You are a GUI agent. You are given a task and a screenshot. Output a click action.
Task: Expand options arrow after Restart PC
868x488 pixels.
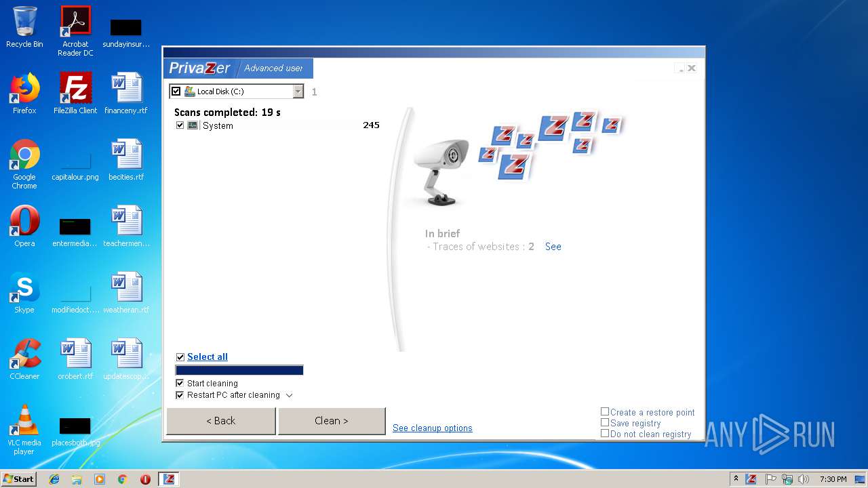tap(290, 395)
